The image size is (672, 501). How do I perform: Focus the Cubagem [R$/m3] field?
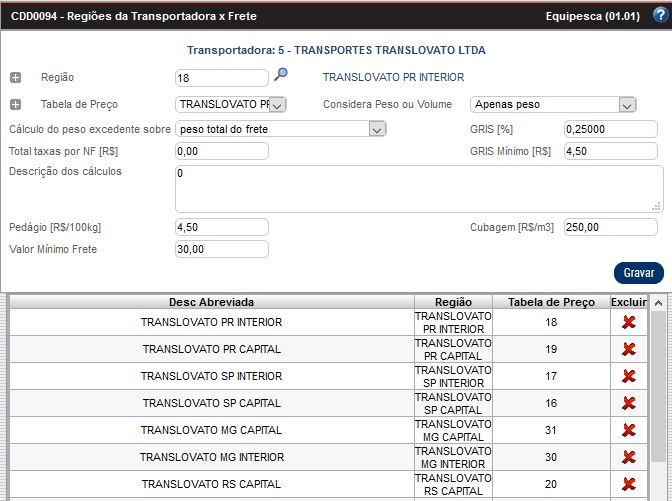click(610, 227)
